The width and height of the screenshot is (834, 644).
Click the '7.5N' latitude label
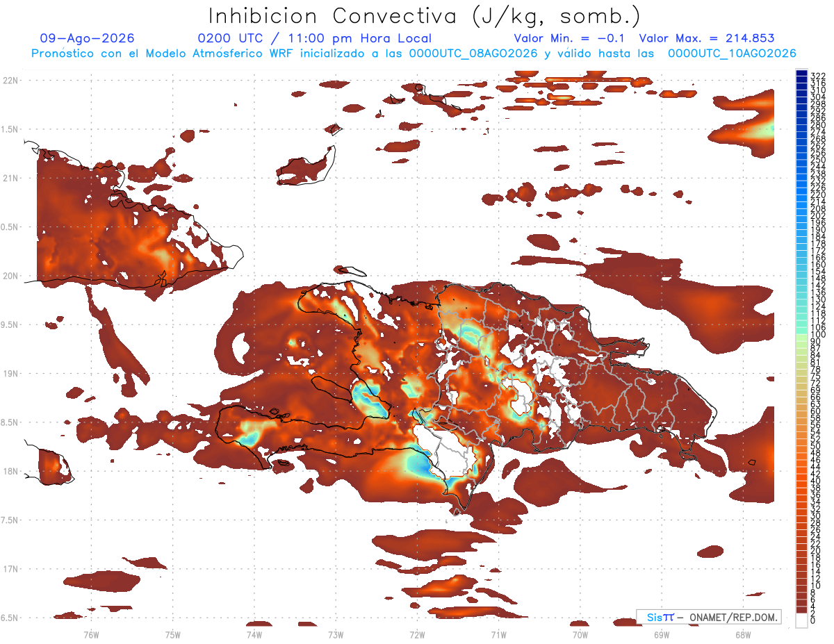coord(10,520)
